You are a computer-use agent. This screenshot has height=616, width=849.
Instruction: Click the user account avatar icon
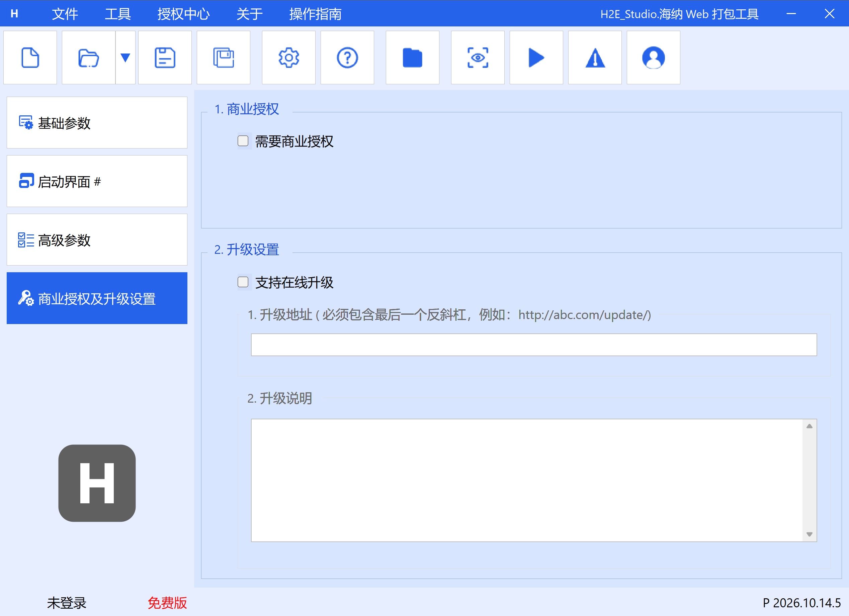[654, 58]
